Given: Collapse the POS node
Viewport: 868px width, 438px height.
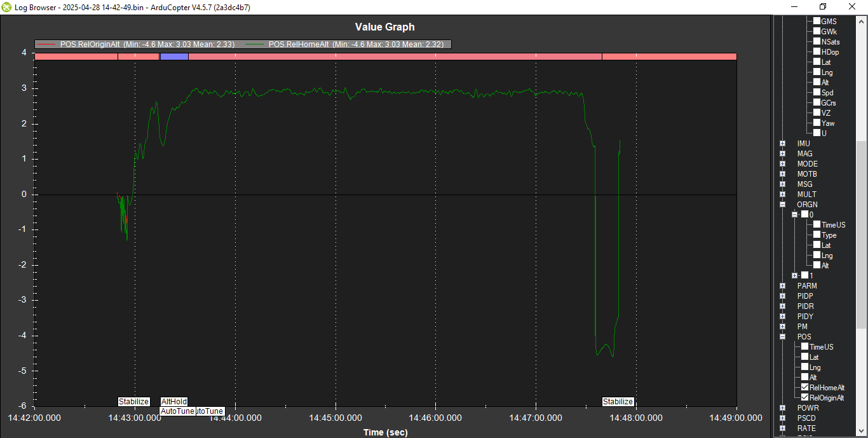Looking at the screenshot, I should tap(783, 337).
